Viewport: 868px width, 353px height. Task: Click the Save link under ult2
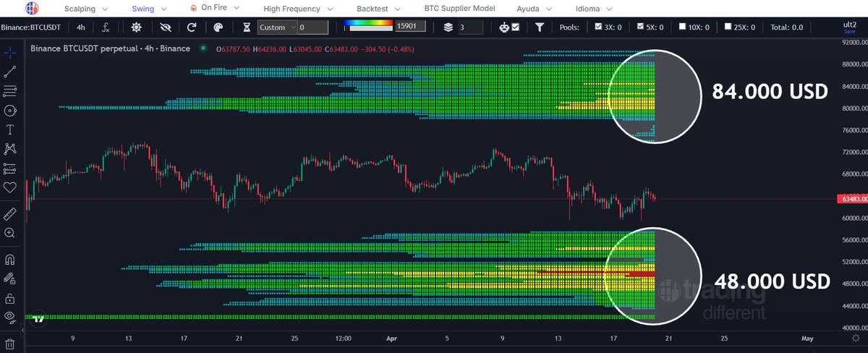point(850,31)
